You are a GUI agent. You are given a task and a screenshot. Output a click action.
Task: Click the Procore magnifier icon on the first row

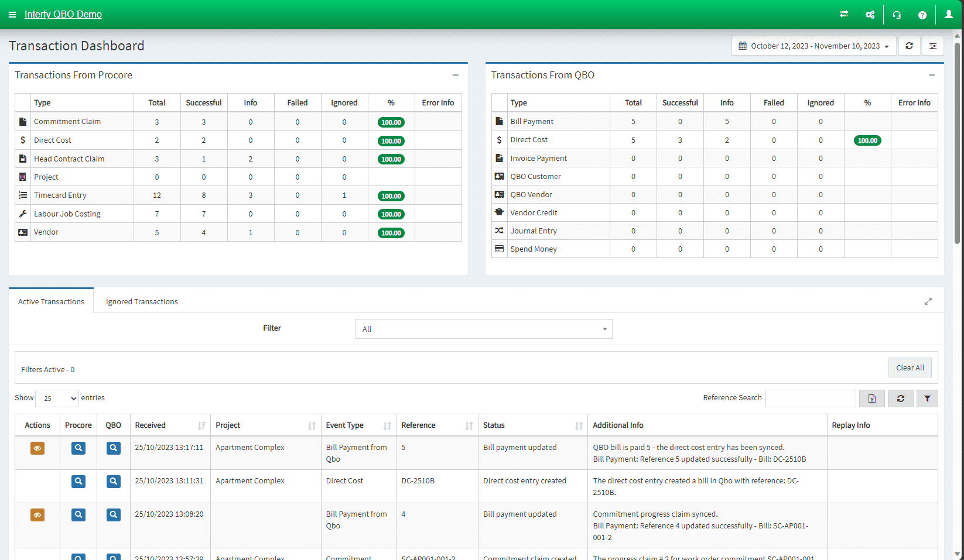[78, 448]
